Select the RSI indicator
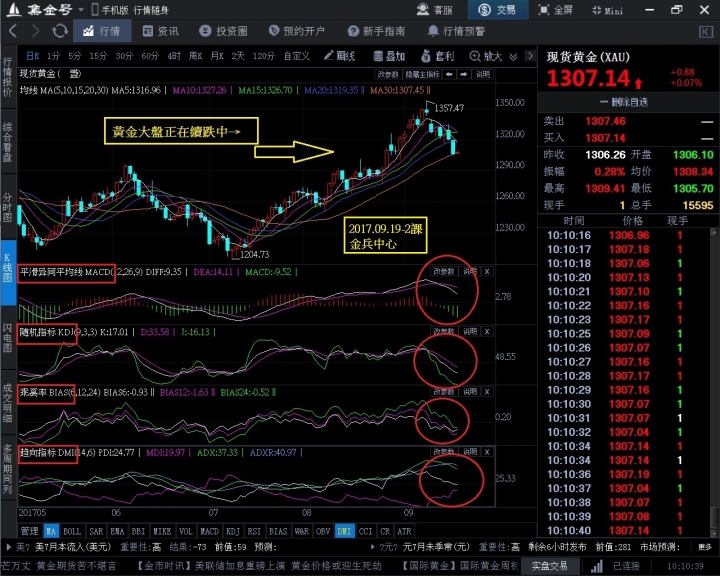Viewport: 720px width, 576px height. point(254,531)
